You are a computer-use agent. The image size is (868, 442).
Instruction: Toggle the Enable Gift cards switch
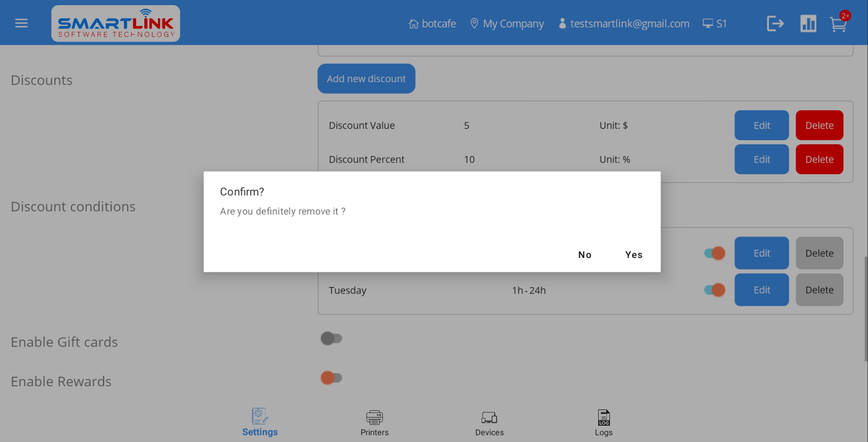(331, 339)
